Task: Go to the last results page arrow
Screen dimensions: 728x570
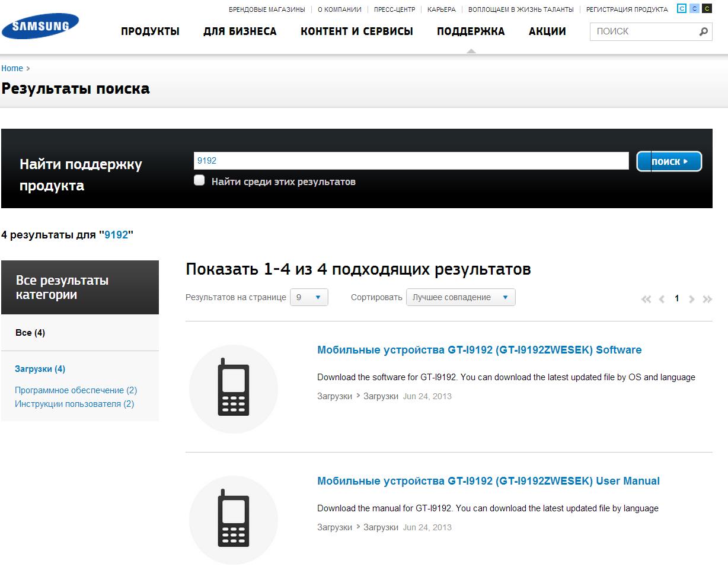Action: click(707, 299)
